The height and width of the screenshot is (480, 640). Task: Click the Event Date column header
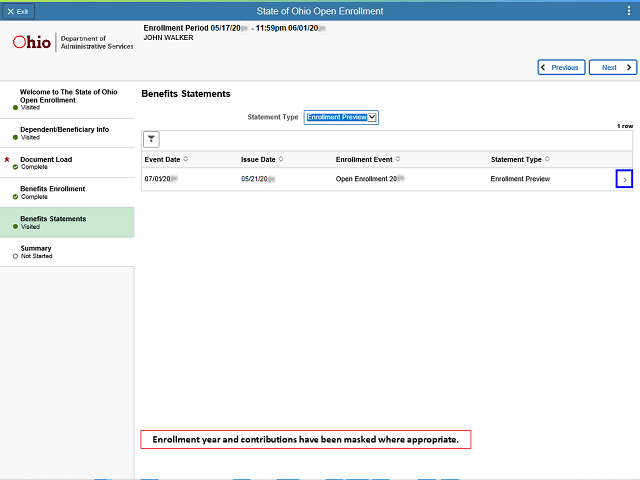click(162, 160)
